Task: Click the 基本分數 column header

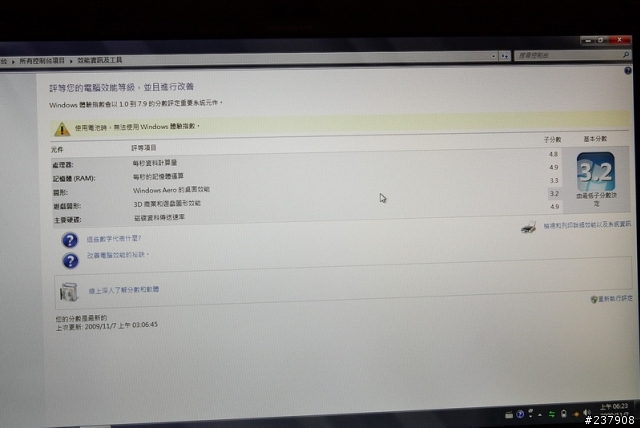Action: (595, 139)
